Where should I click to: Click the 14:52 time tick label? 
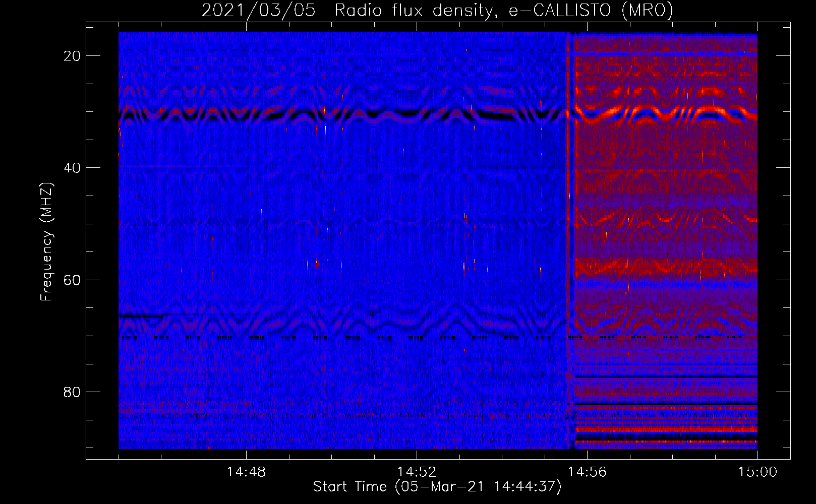point(417,472)
